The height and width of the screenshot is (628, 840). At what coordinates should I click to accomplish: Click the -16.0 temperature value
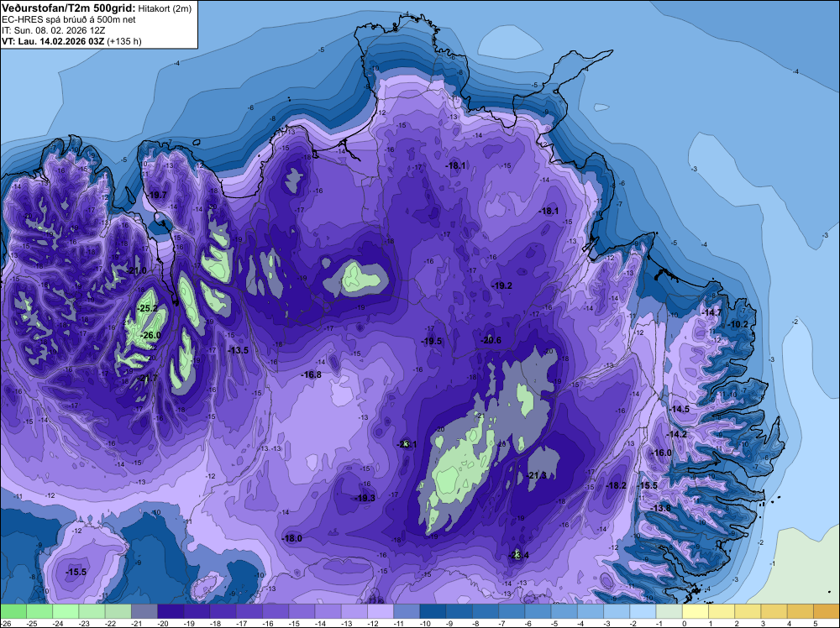coord(662,453)
